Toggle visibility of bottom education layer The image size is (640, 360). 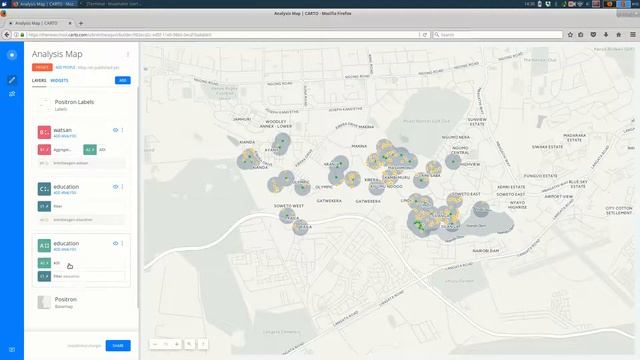tap(116, 243)
